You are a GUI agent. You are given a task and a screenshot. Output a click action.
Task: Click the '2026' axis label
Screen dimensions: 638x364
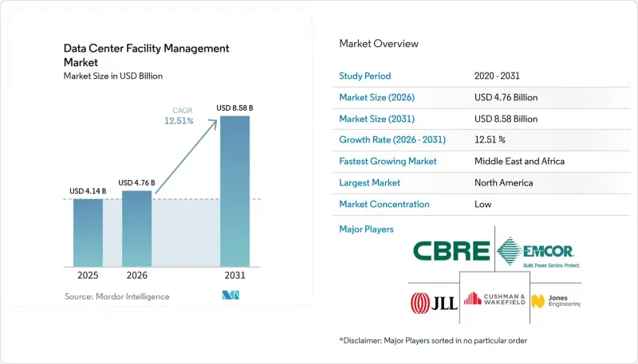(136, 276)
